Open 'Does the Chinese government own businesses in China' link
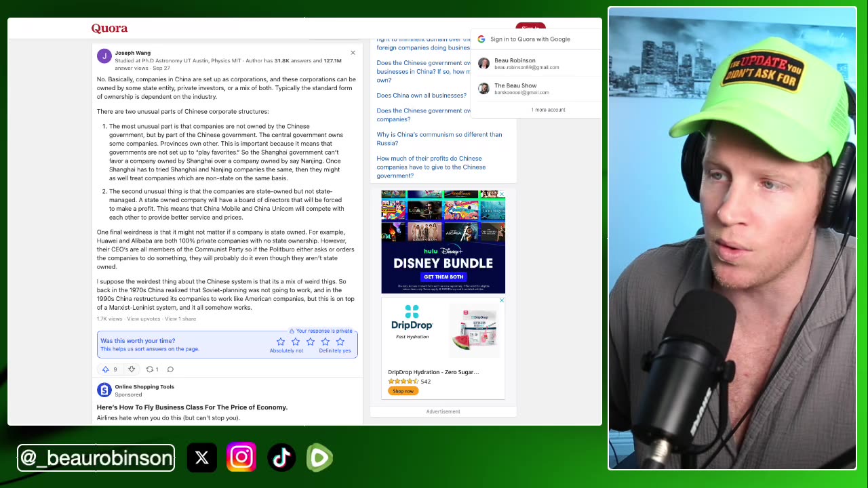868x488 pixels. click(424, 71)
